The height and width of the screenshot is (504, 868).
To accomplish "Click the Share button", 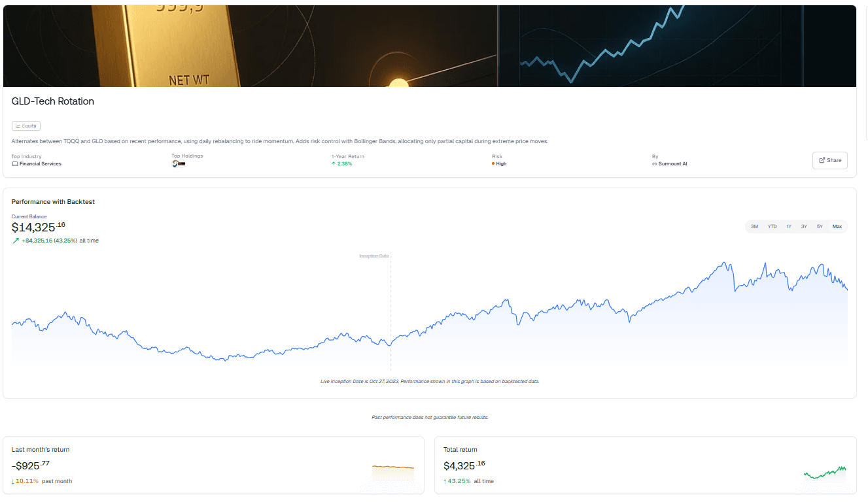I will (x=829, y=160).
